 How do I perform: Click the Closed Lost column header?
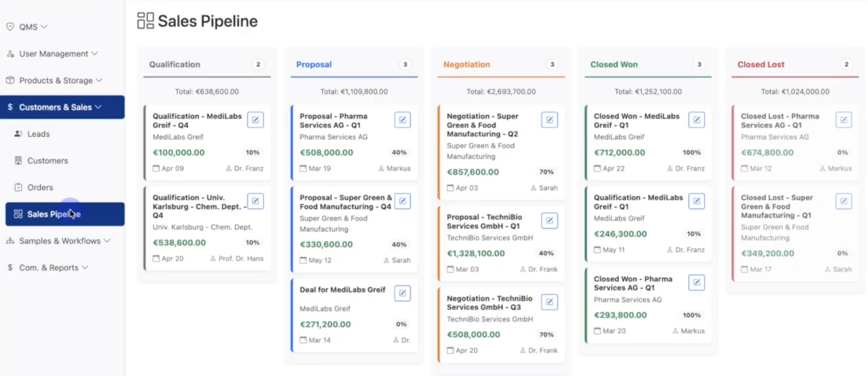pos(761,64)
